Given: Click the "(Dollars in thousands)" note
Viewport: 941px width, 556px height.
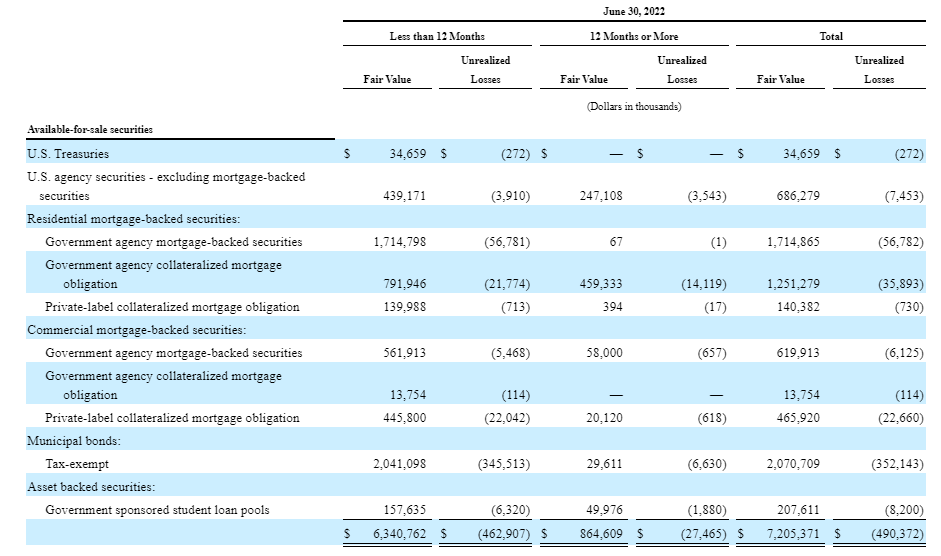Looking at the screenshot, I should pyautogui.click(x=634, y=107).
